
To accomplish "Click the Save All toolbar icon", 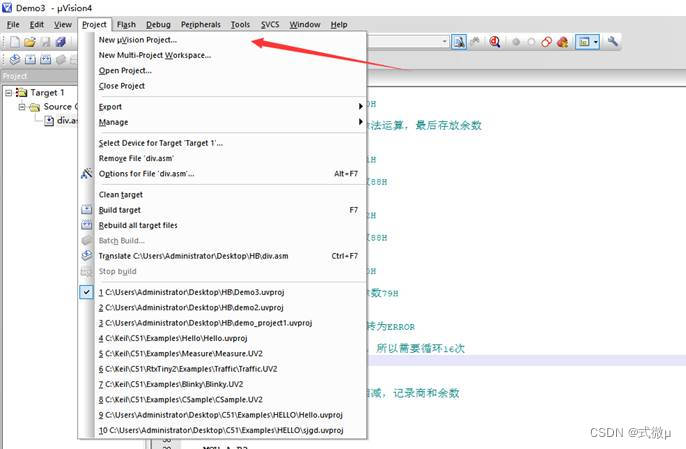I will [61, 42].
